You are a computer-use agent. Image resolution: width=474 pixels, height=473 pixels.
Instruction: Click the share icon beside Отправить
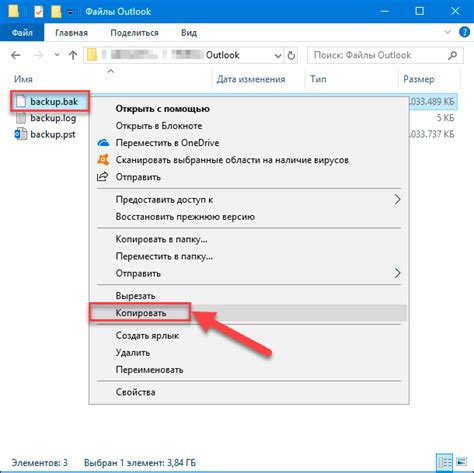[x=103, y=176]
